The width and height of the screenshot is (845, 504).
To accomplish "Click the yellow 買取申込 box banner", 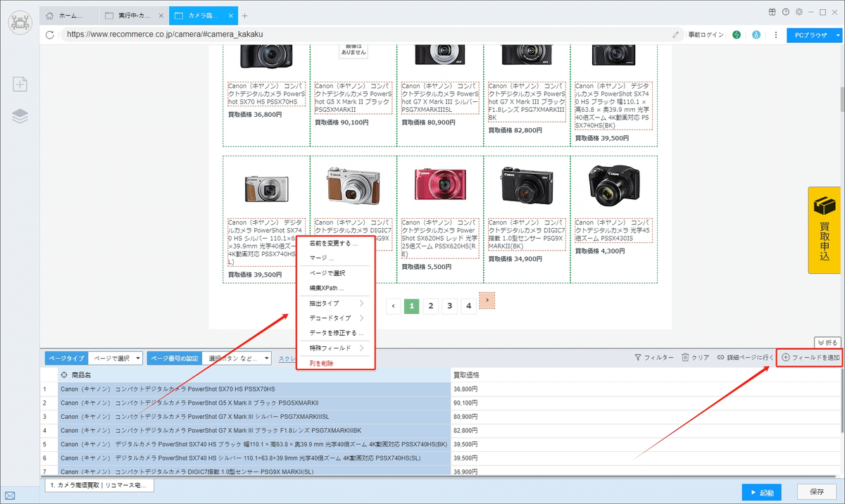I will pyautogui.click(x=824, y=229).
